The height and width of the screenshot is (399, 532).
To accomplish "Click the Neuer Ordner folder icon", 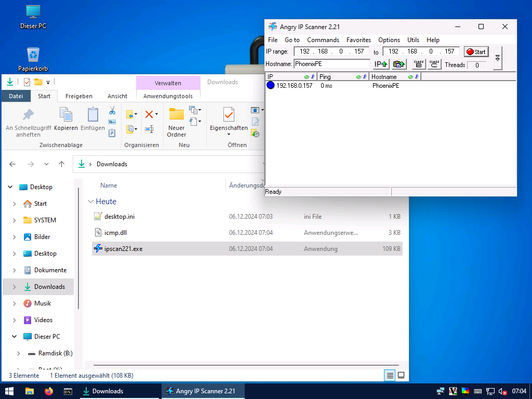I will 177,114.
